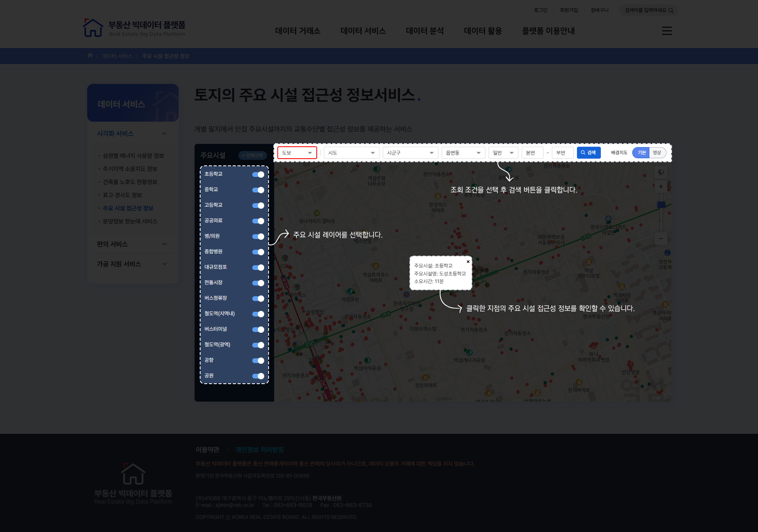The image size is (758, 532).
Task: Click the home icon in breadcrumb
Action: pos(90,56)
